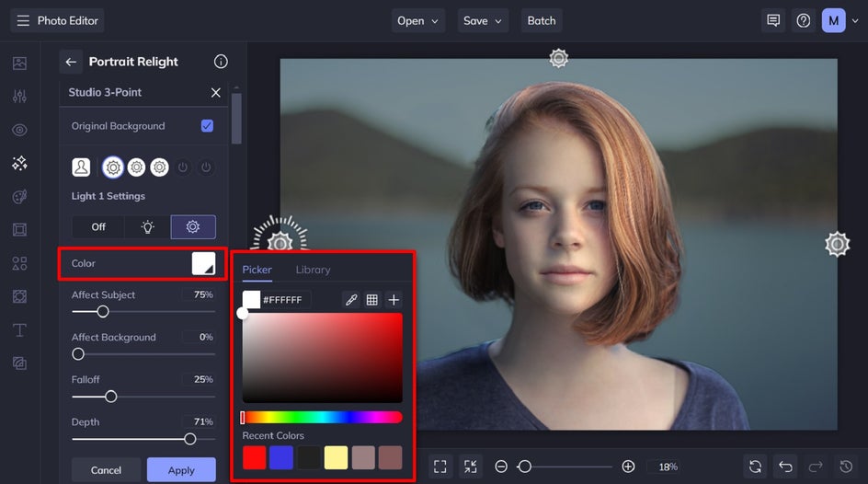Image resolution: width=868 pixels, height=484 pixels.
Task: Select the Text tool in left sidebar
Action: tap(19, 330)
